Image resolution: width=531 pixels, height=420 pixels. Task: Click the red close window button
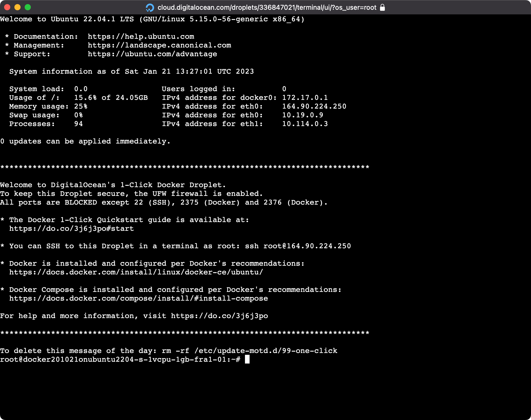(x=7, y=7)
